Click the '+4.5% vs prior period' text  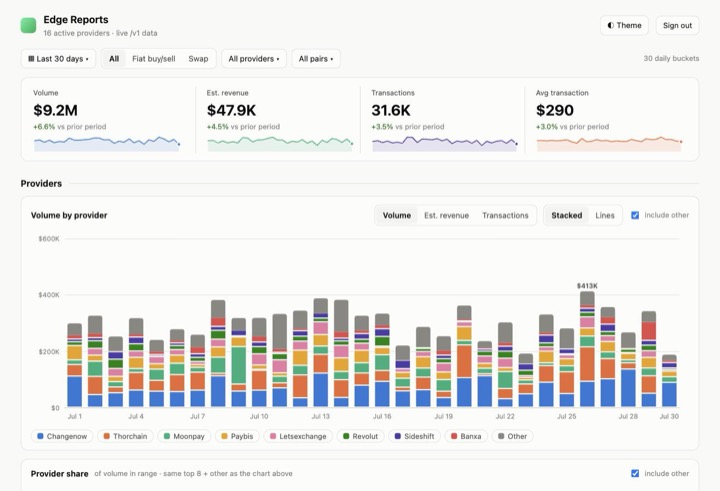[x=243, y=127]
